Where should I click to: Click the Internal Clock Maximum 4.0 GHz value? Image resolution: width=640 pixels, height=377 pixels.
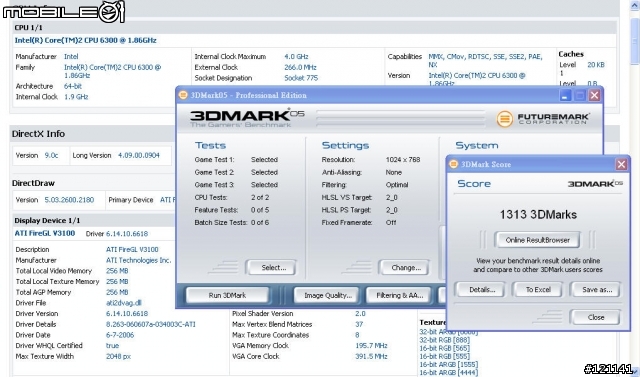296,57
